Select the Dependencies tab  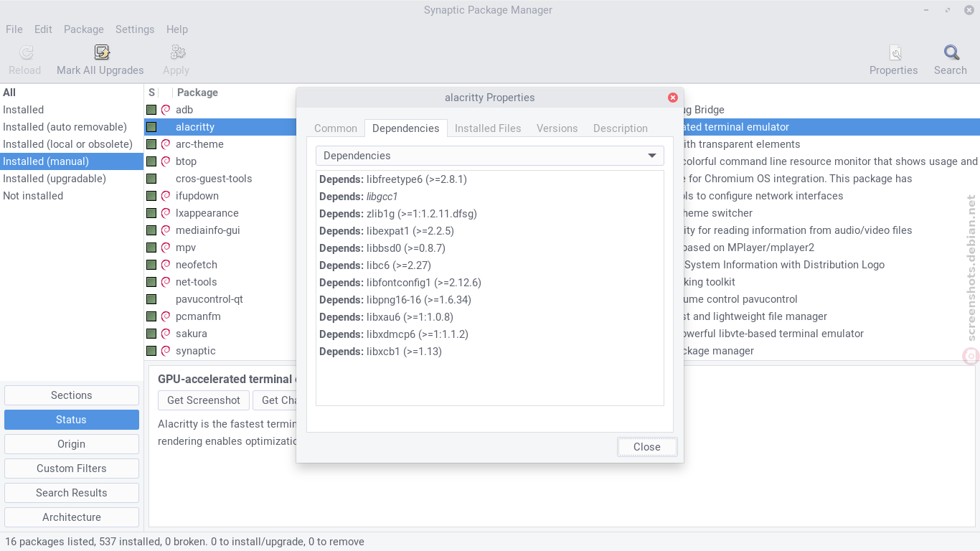pos(406,128)
